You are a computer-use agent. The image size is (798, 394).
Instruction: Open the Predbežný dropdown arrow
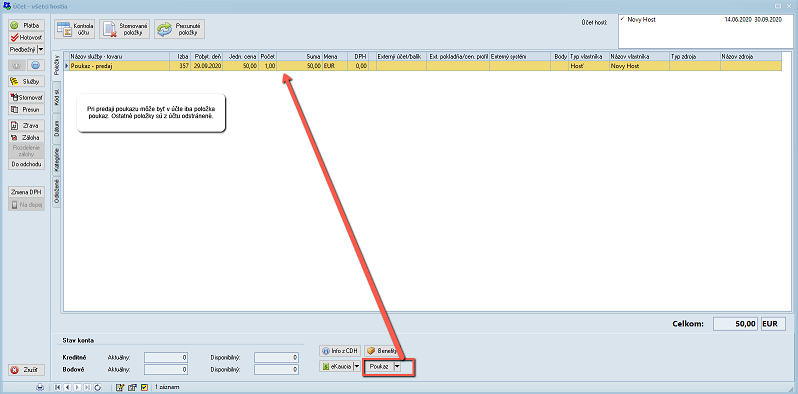[x=41, y=49]
